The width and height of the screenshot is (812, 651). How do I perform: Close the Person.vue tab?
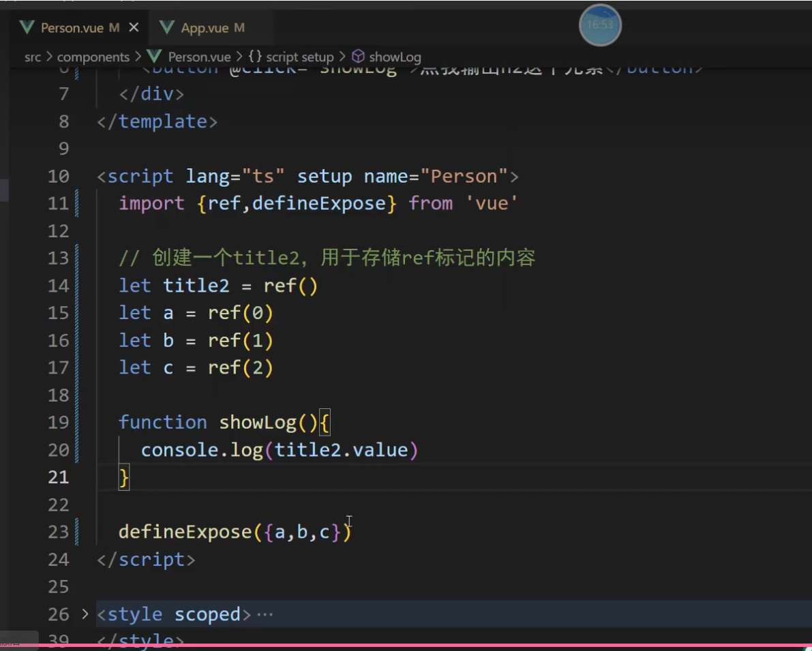coord(134,27)
